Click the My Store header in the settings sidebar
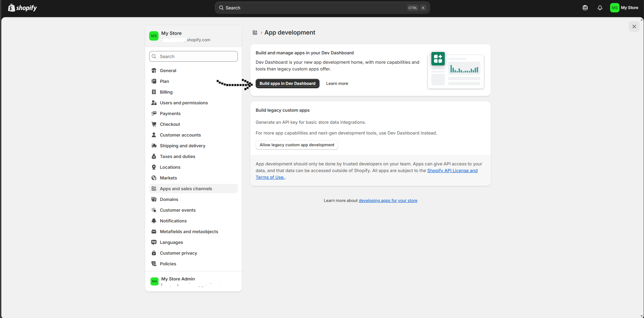The image size is (644, 318). point(194,36)
